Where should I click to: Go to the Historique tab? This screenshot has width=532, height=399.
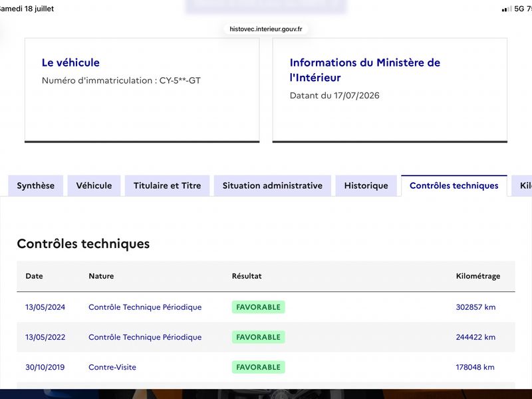point(366,186)
